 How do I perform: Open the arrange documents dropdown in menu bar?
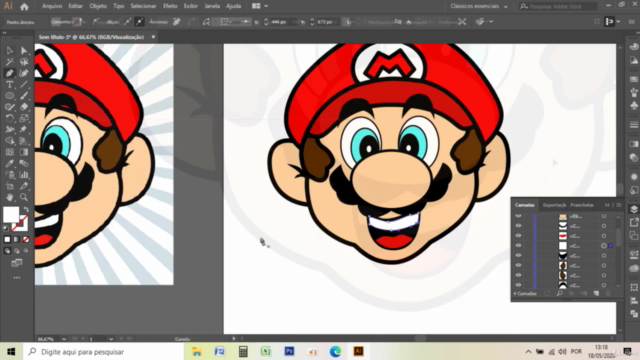pos(260,6)
